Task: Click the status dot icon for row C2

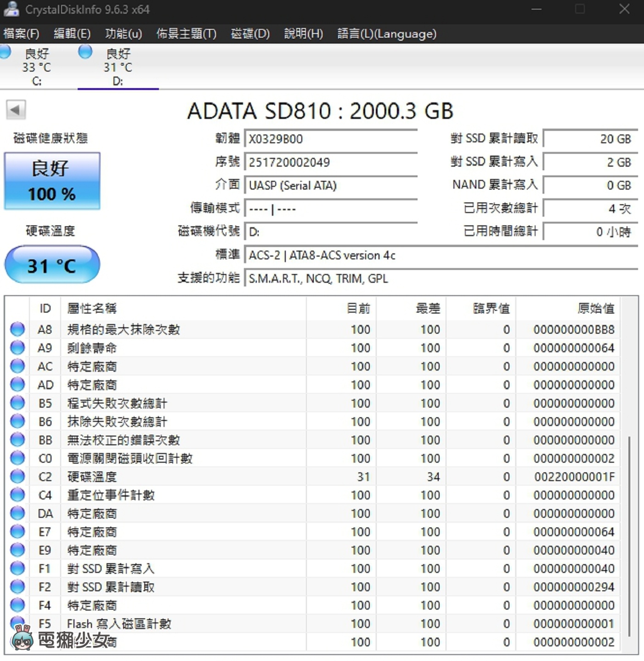Action: coord(17,476)
